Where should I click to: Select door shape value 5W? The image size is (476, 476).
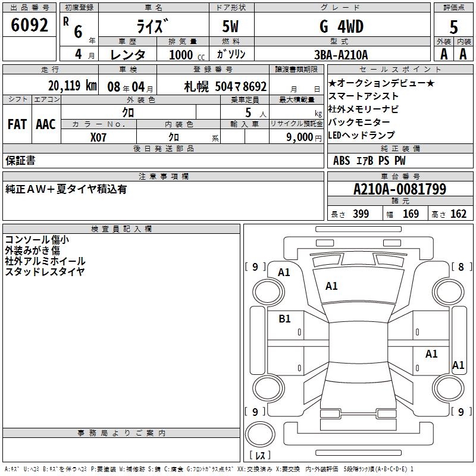coord(231,26)
